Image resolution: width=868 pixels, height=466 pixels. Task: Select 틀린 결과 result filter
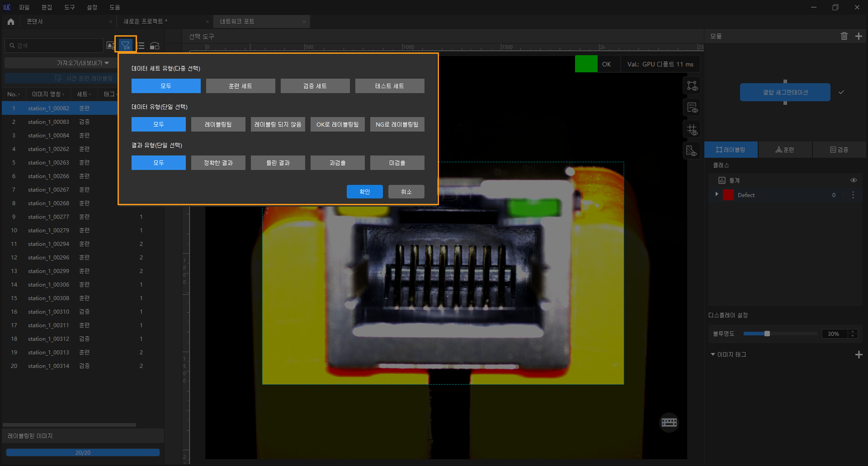click(x=278, y=163)
